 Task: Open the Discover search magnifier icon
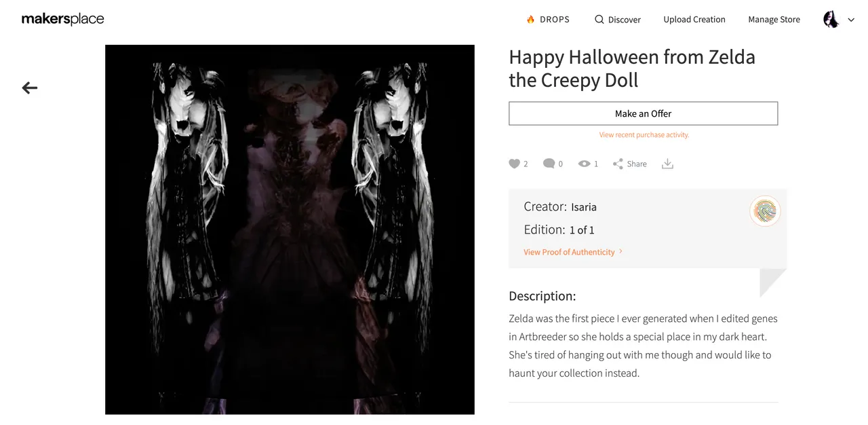tap(599, 20)
